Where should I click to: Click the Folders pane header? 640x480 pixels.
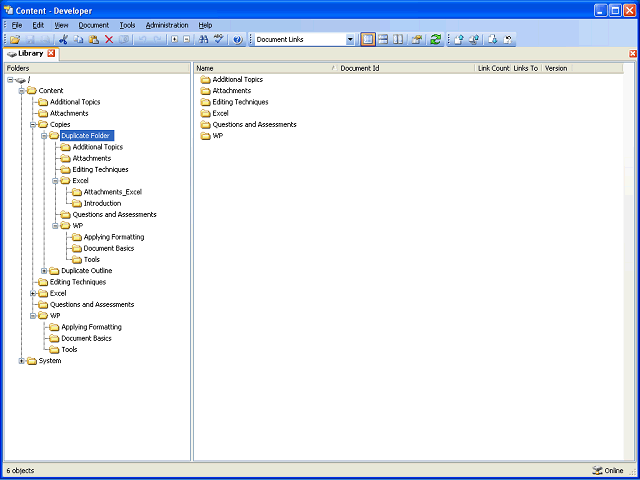pos(97,68)
